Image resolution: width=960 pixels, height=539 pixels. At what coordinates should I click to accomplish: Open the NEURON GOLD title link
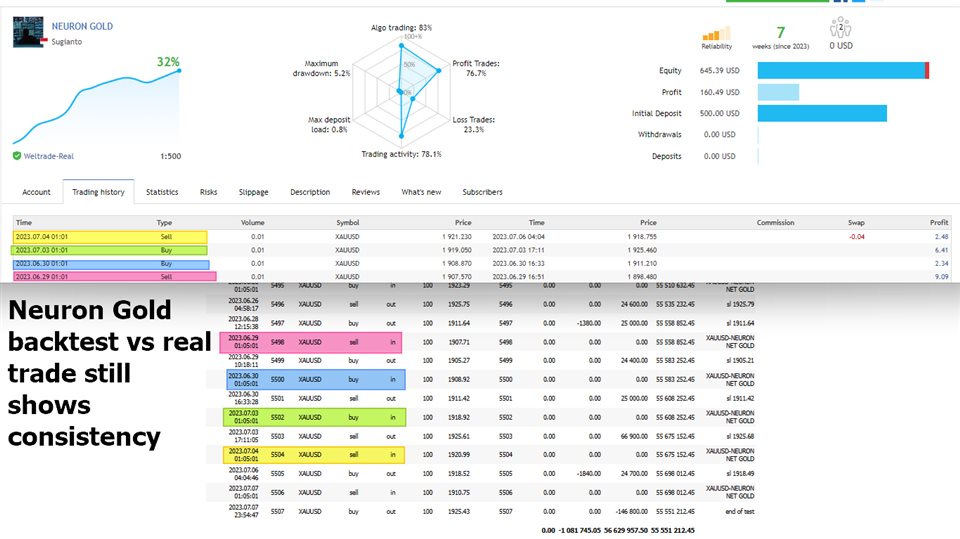82,26
